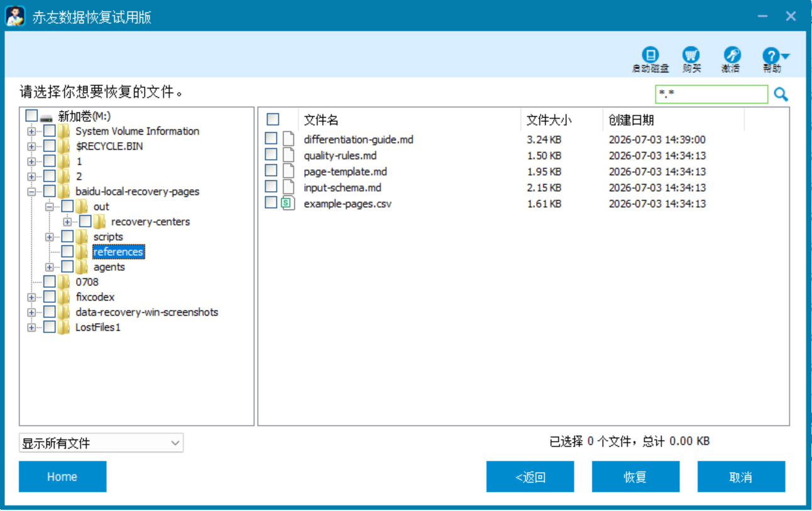Tick the checkbox for example-pages.csv

(x=271, y=202)
